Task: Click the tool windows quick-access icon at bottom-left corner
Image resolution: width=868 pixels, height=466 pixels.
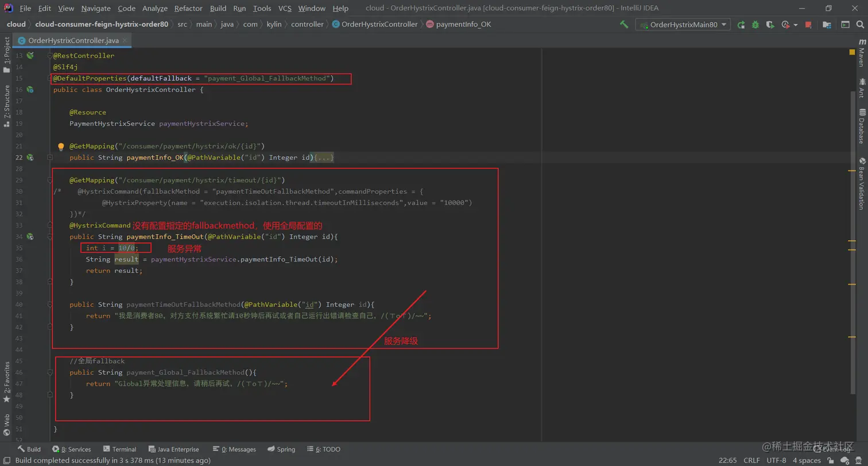Action: tap(6, 460)
